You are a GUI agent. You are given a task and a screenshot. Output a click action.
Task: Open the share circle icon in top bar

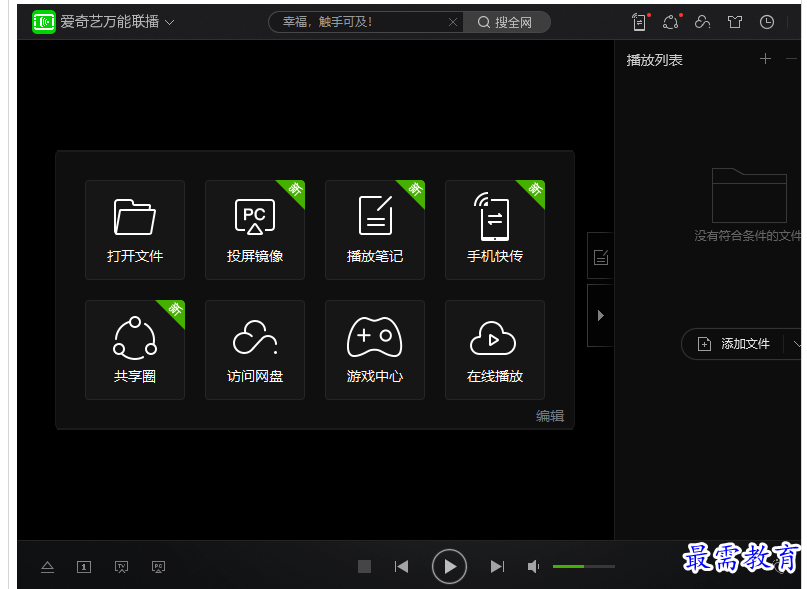point(671,22)
